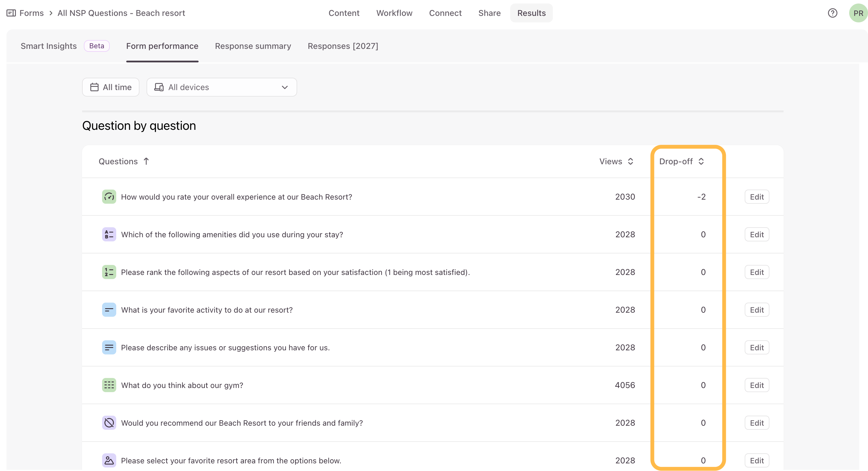
Task: Edit the gym question
Action: (757, 386)
